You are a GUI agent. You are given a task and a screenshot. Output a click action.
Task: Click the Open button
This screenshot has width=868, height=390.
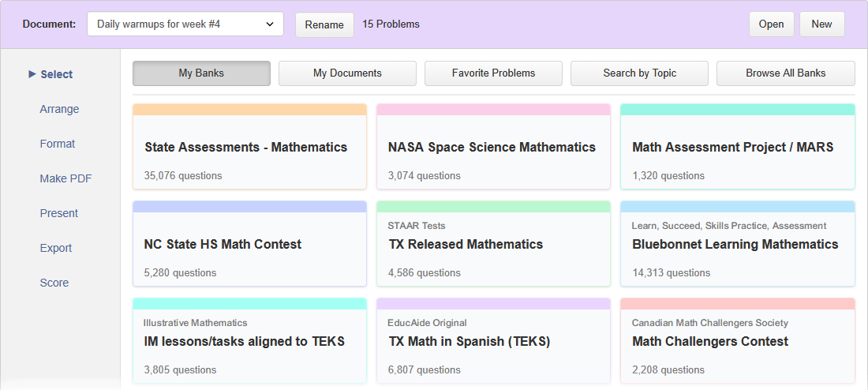771,24
